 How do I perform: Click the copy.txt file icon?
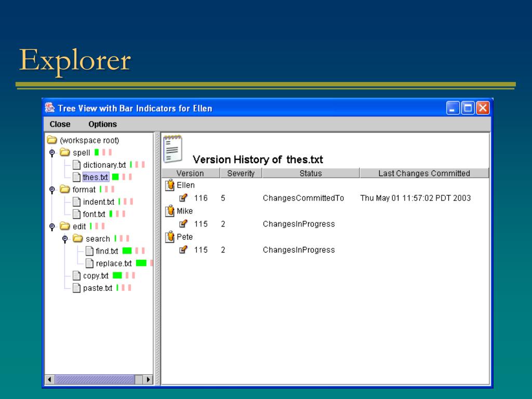tap(77, 276)
